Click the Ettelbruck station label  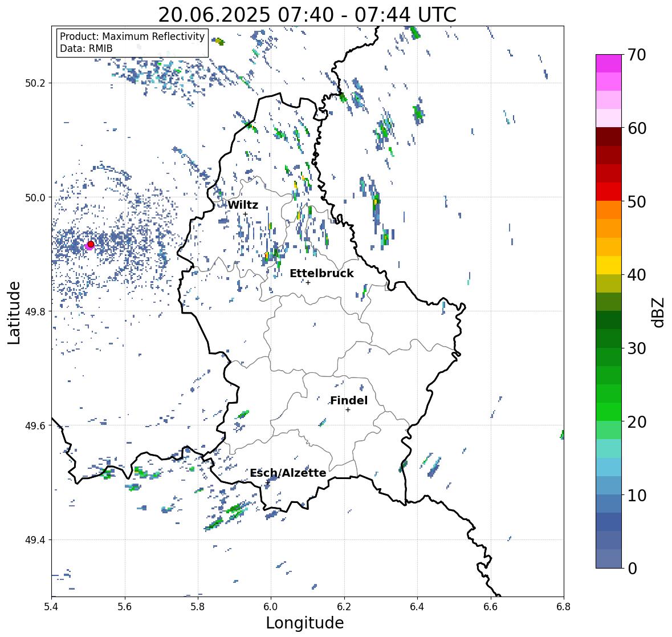point(321,273)
